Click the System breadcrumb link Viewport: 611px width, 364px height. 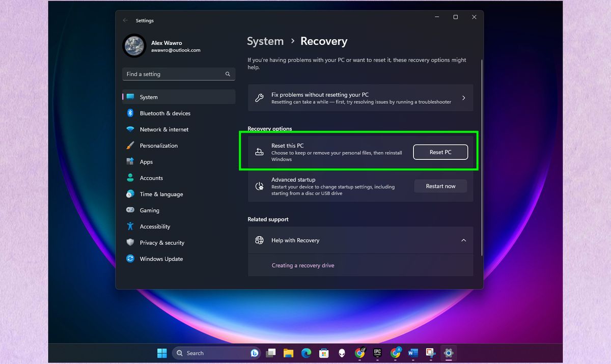265,41
